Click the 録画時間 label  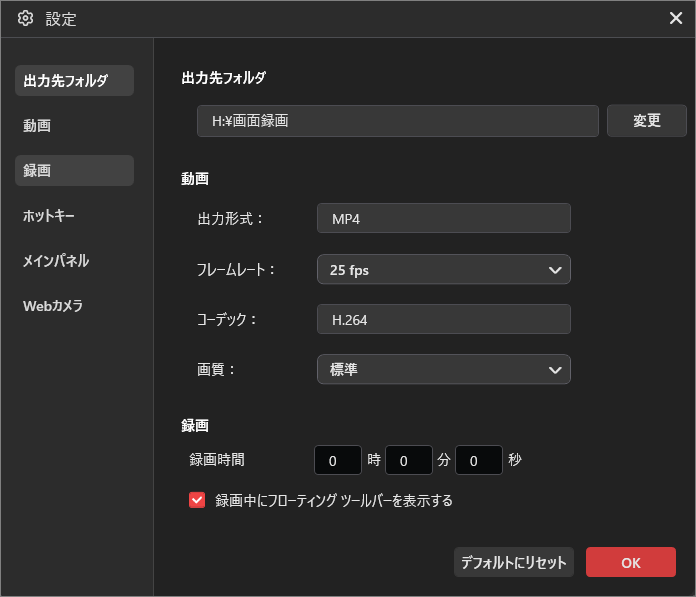pyautogui.click(x=217, y=460)
